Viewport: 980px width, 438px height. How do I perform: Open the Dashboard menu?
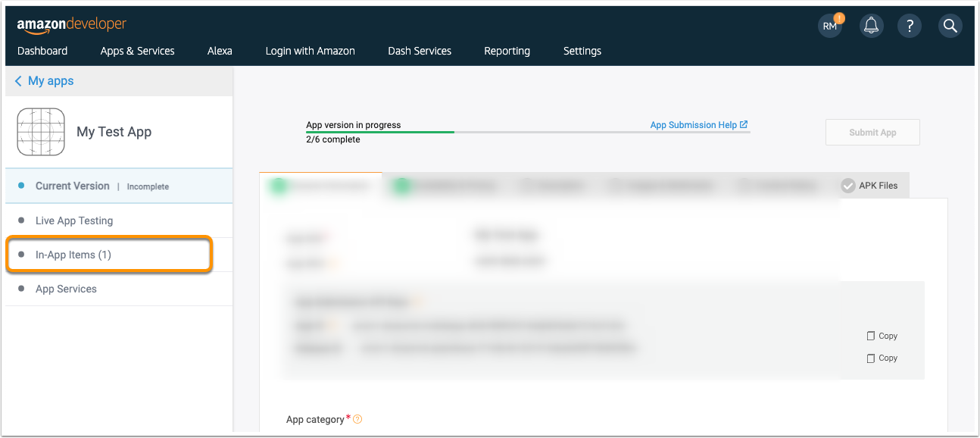tap(42, 51)
